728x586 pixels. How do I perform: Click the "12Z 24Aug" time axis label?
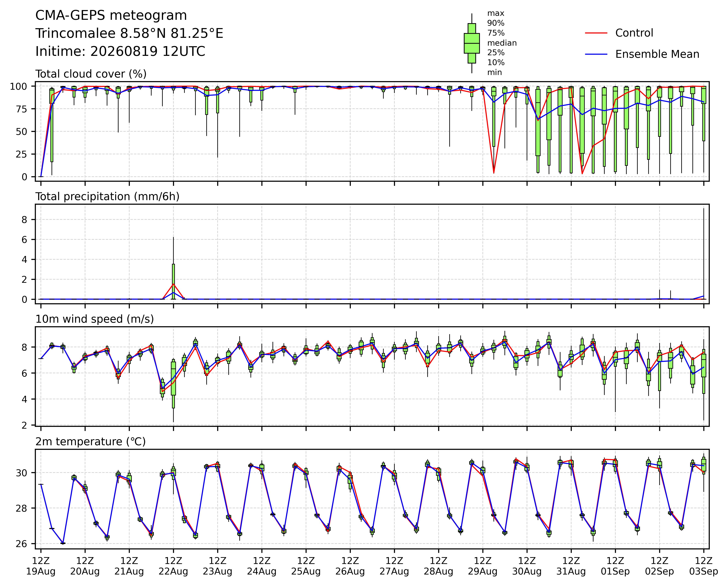click(262, 566)
